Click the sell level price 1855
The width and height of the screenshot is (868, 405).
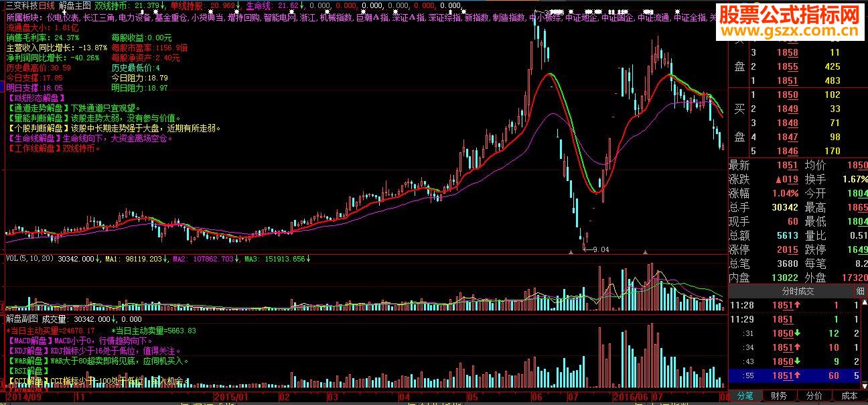click(787, 67)
